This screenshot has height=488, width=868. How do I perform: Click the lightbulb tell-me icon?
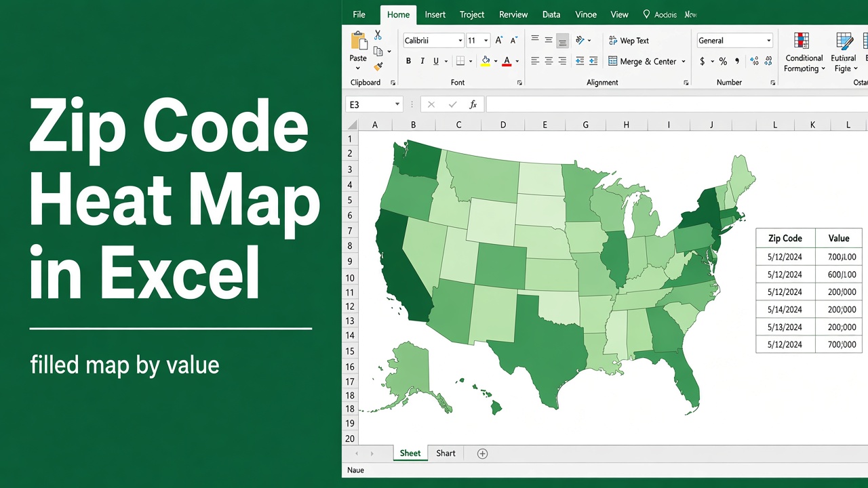click(646, 14)
